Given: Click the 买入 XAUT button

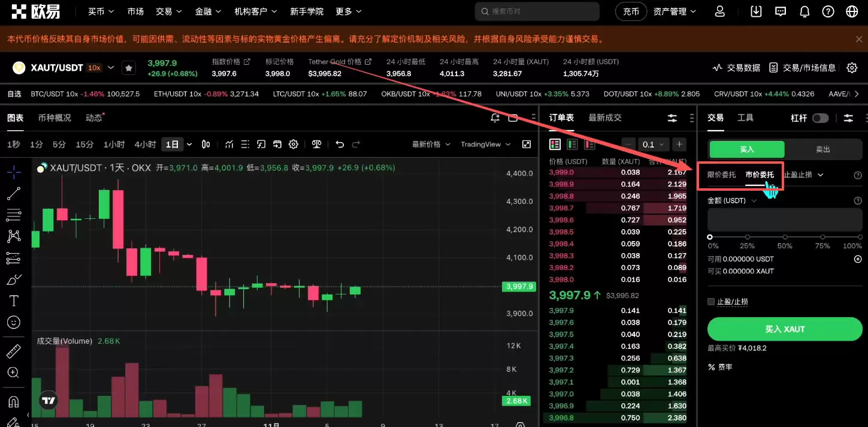Looking at the screenshot, I should (785, 329).
